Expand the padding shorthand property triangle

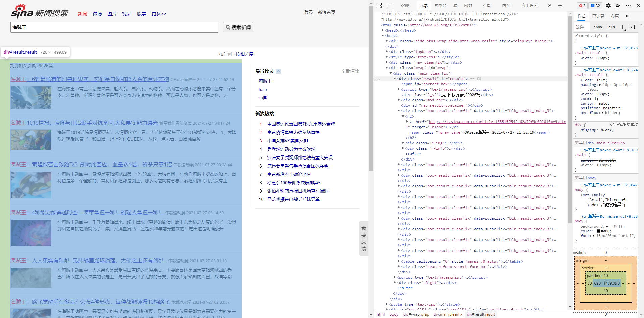(600, 85)
